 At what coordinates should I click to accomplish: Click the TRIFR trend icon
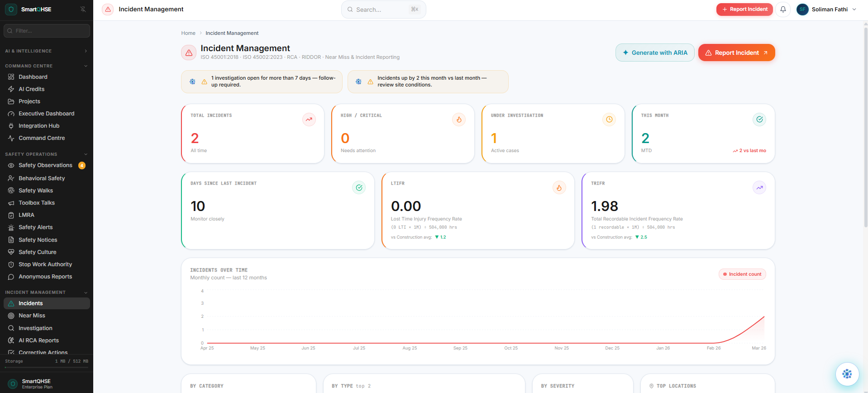[759, 187]
